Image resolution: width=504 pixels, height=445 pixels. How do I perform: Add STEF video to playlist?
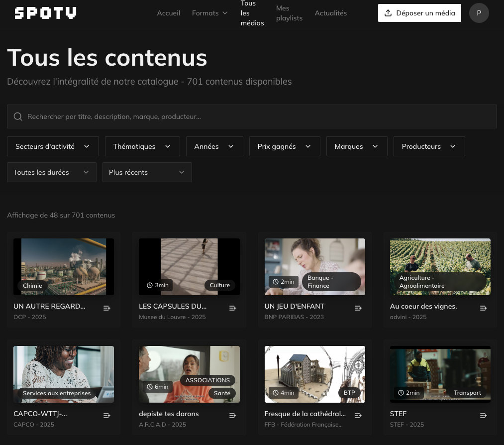point(483,416)
